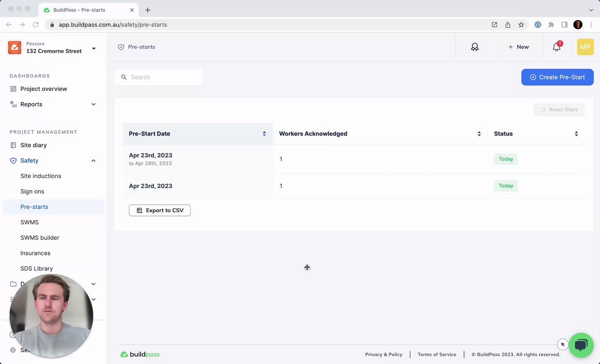Open the notifications bell icon
Image resolution: width=600 pixels, height=364 pixels.
click(x=556, y=47)
